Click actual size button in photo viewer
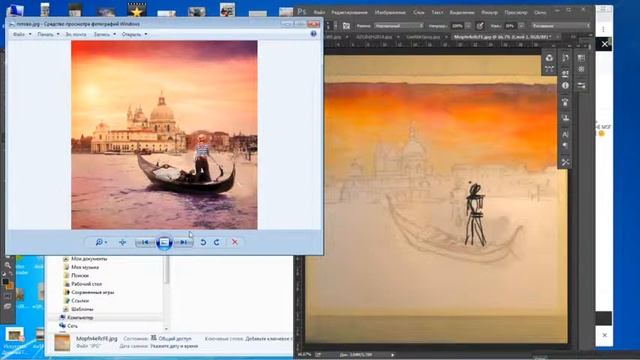 pos(122,242)
